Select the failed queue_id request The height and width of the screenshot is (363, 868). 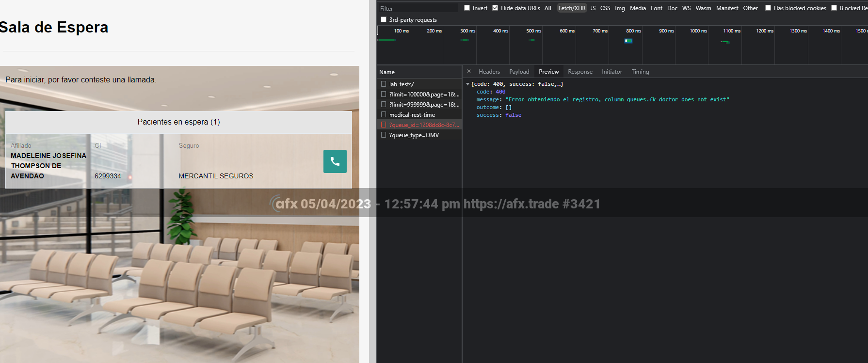[x=423, y=125]
